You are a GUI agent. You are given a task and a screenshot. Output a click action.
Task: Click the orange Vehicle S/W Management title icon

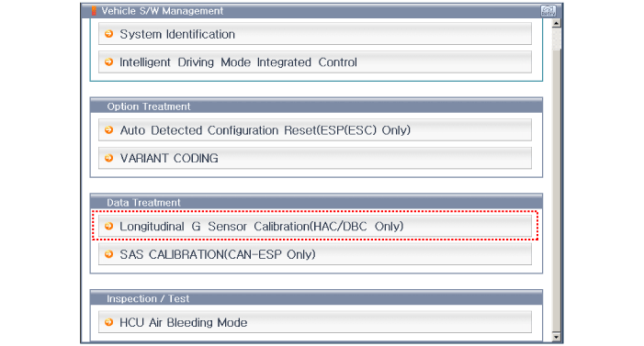[94, 11]
